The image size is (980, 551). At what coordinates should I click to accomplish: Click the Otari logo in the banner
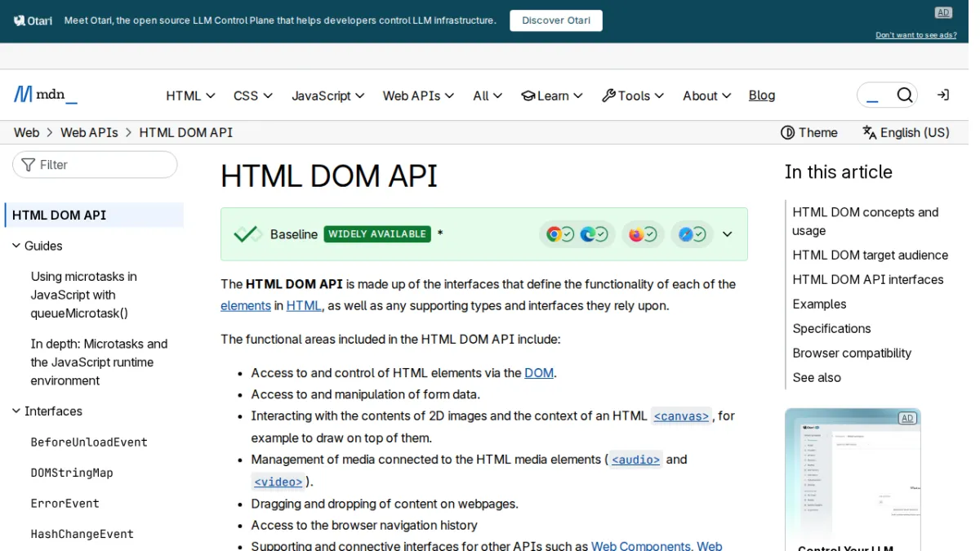tap(33, 20)
